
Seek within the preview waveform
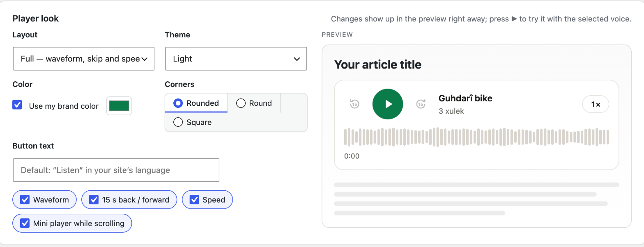point(476,137)
